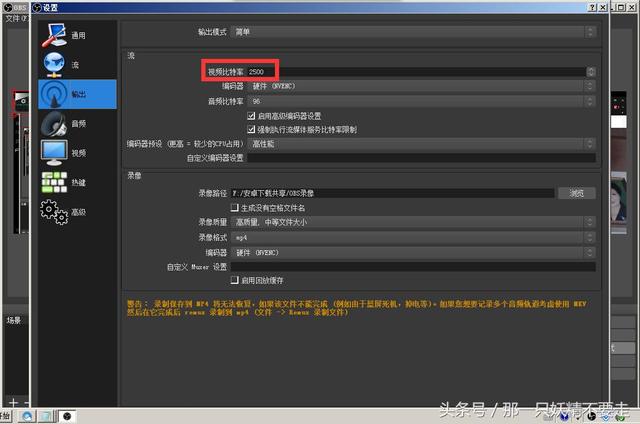Open the 录像格式 mp4 dropdown
The width and height of the screenshot is (640, 424).
point(413,237)
